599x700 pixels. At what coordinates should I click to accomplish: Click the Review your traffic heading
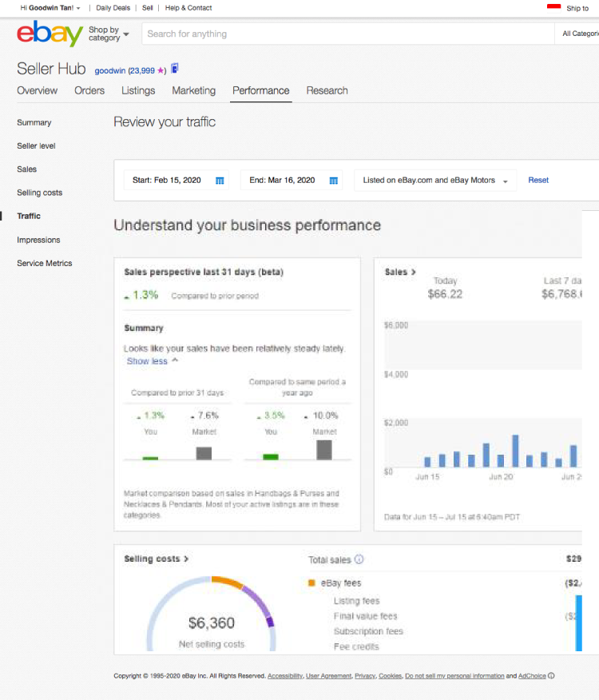tap(165, 122)
